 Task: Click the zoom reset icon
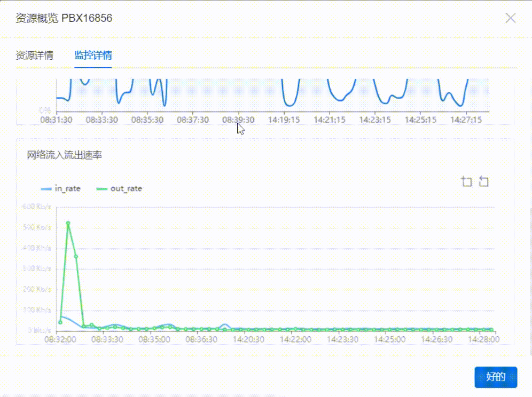click(483, 181)
